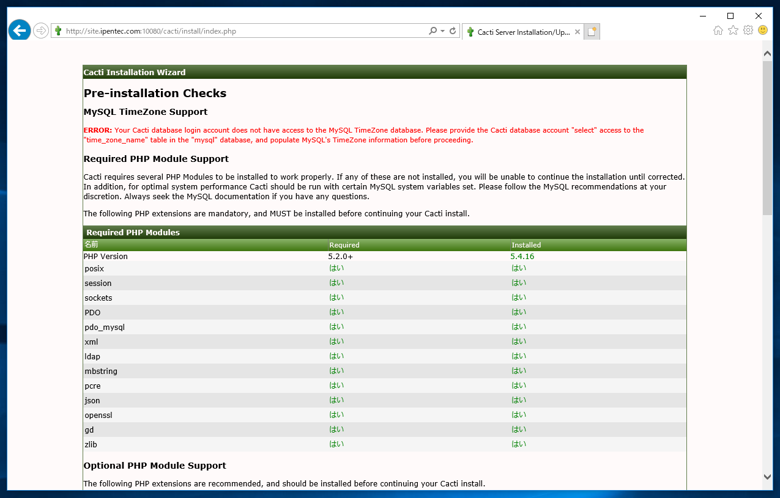
Task: Open the browser tools gear icon
Action: [x=748, y=30]
